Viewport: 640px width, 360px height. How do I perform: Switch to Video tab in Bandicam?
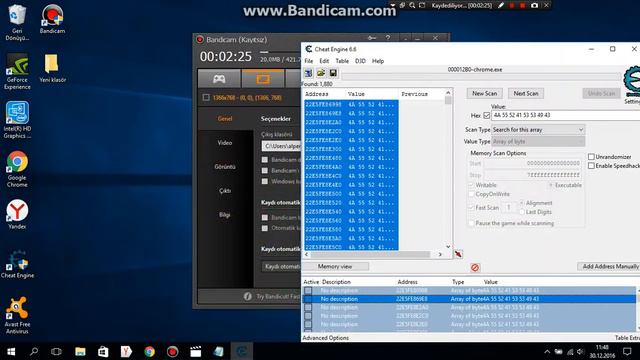(225, 142)
